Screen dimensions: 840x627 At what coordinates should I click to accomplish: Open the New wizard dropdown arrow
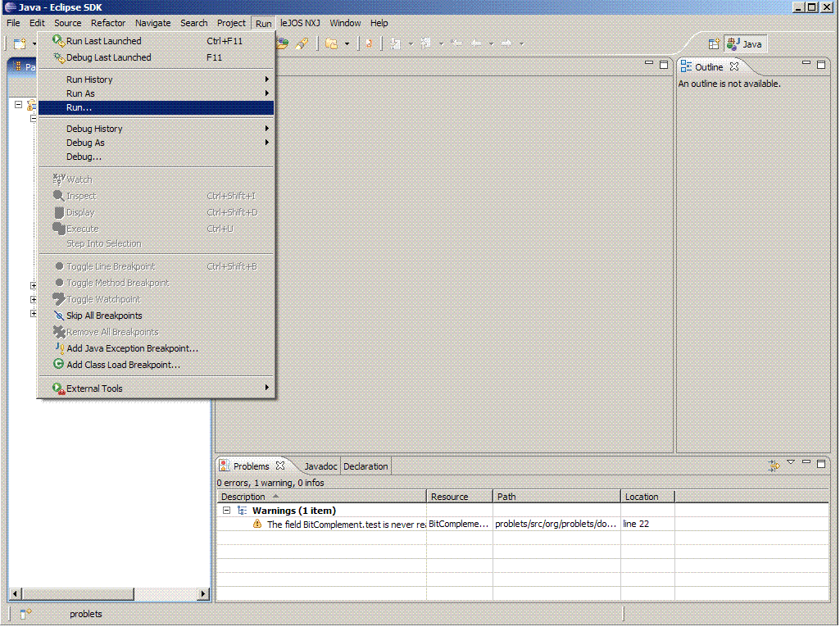(x=34, y=44)
